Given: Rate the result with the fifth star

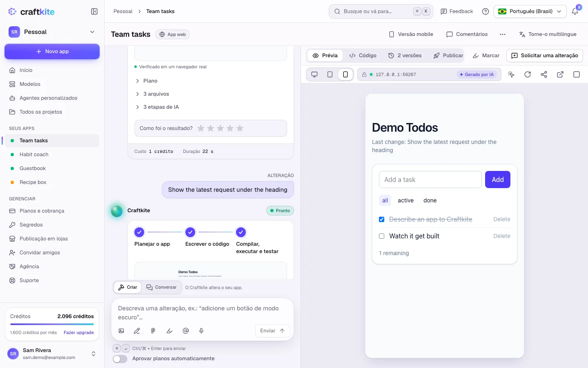Looking at the screenshot, I should (x=240, y=128).
